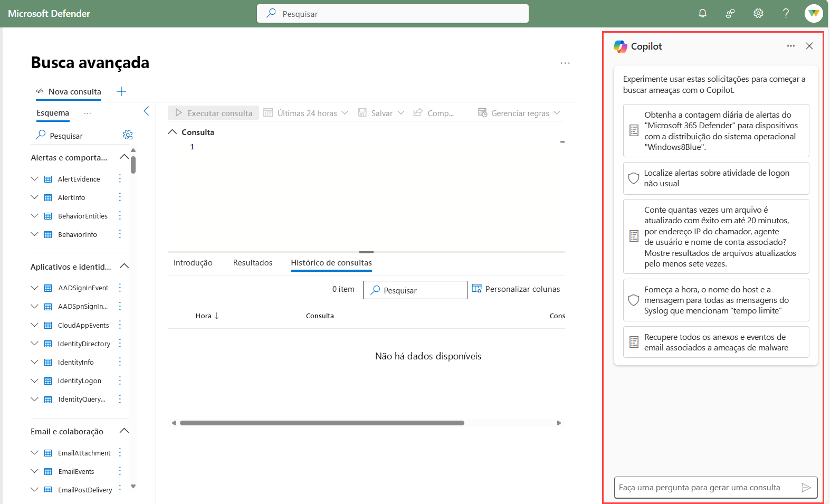Minimize the query editor with dash icon

point(562,142)
